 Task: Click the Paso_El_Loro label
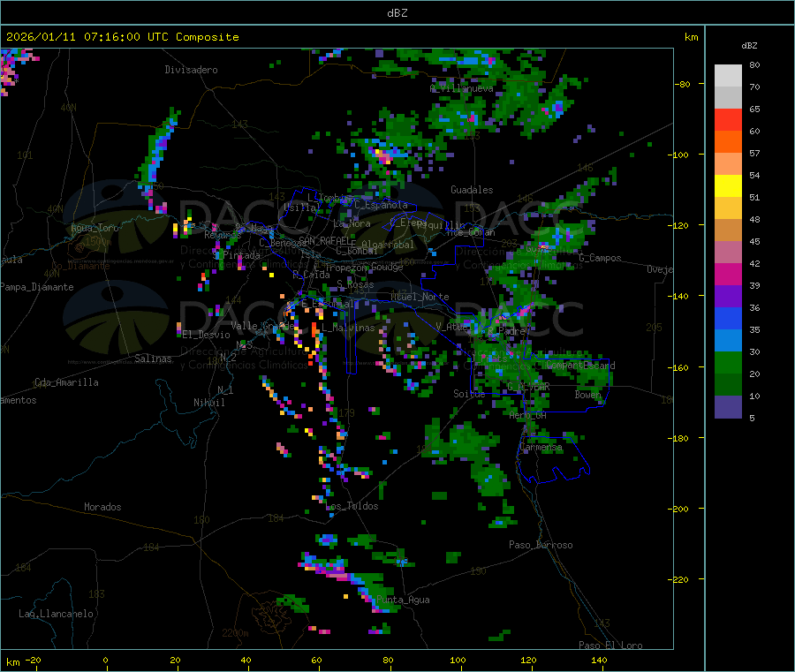[610, 646]
